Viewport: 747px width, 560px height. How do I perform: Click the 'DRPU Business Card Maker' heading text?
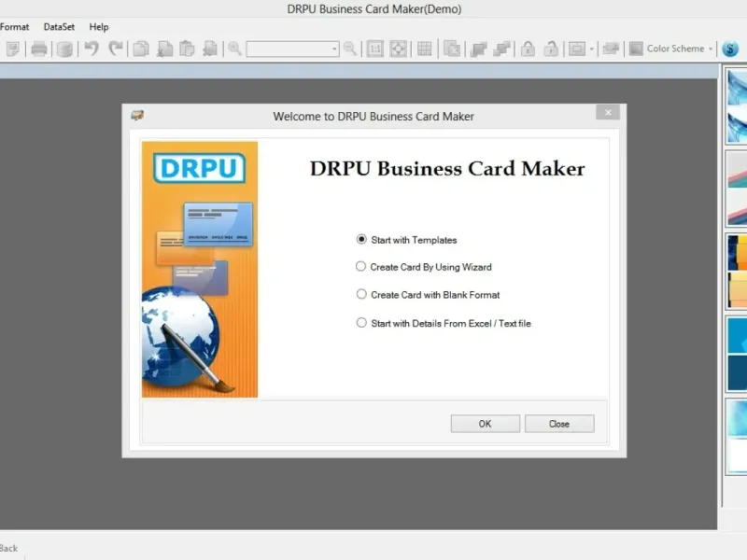point(447,169)
